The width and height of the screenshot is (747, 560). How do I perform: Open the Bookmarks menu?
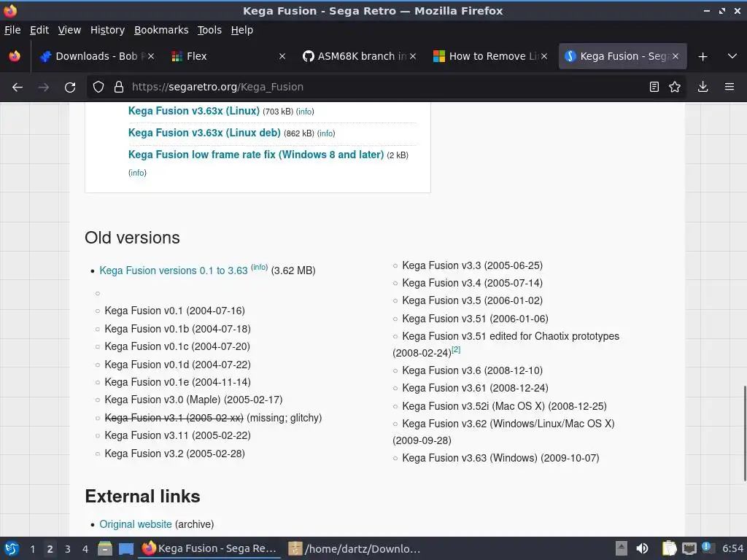pos(161,30)
